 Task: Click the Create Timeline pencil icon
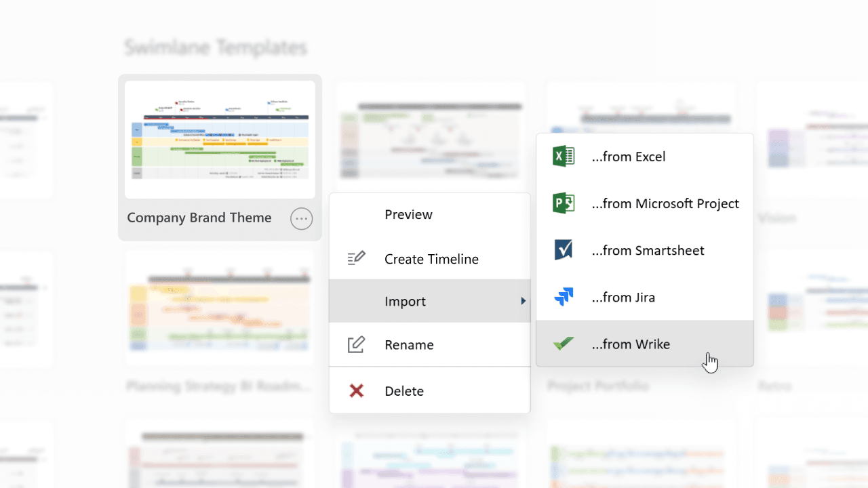click(x=356, y=258)
